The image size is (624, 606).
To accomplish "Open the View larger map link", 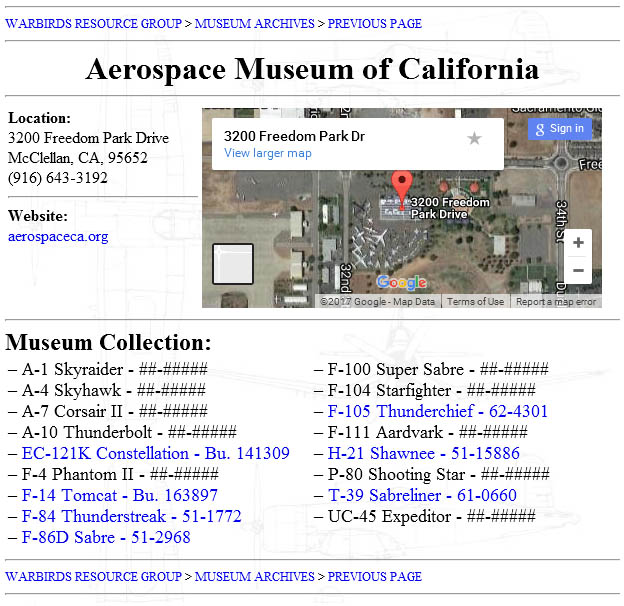I will click(x=267, y=154).
